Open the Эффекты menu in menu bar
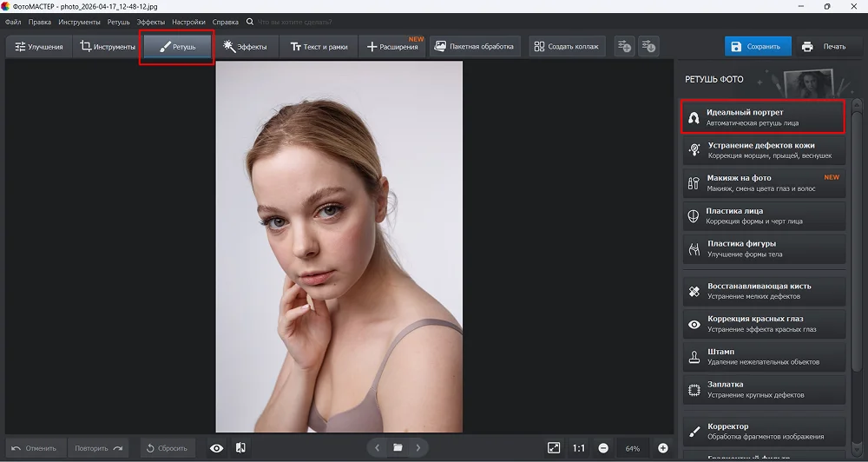The image size is (868, 462). 150,23
